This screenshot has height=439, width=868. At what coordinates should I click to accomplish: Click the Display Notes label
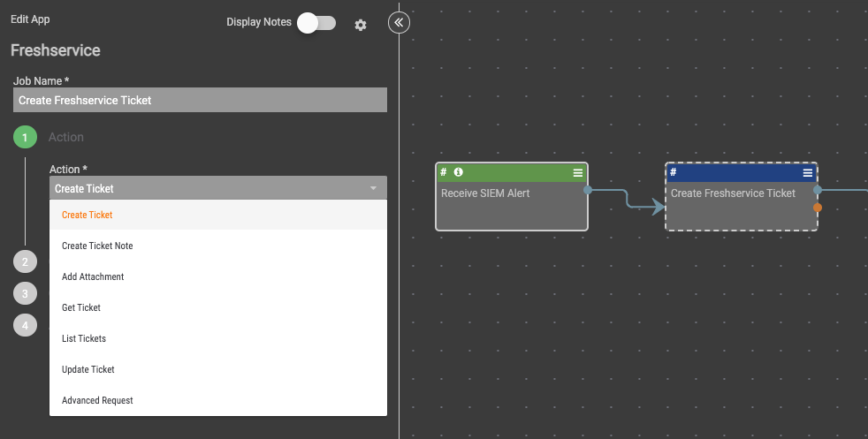258,22
